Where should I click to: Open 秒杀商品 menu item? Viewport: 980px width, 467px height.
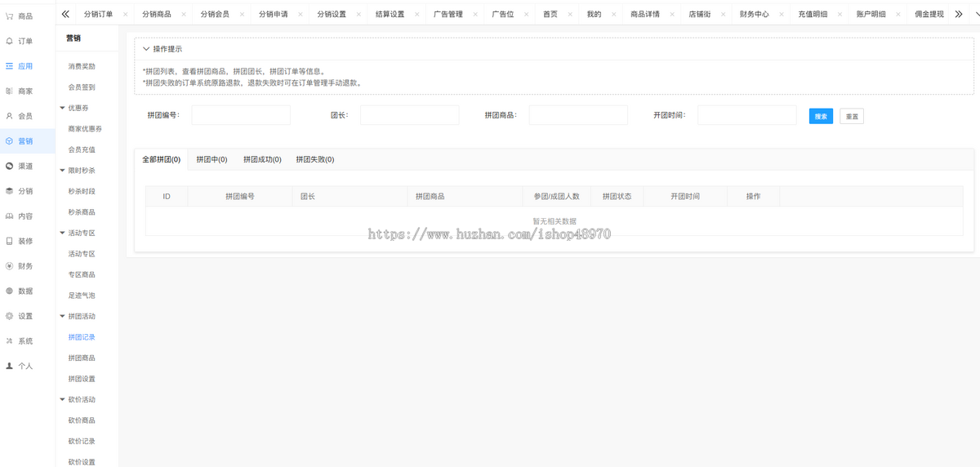(x=82, y=212)
